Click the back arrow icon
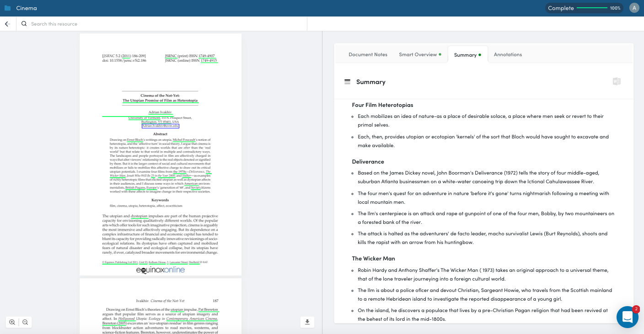The image size is (644, 334). pyautogui.click(x=7, y=24)
